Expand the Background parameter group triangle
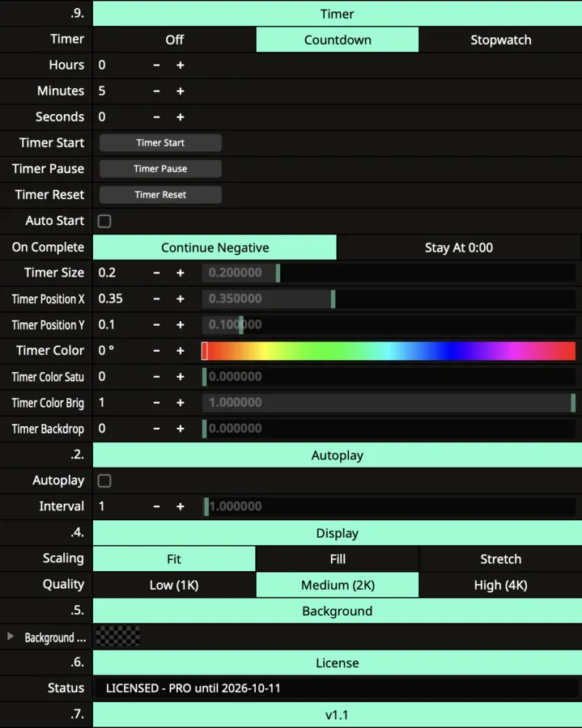 pyautogui.click(x=11, y=637)
